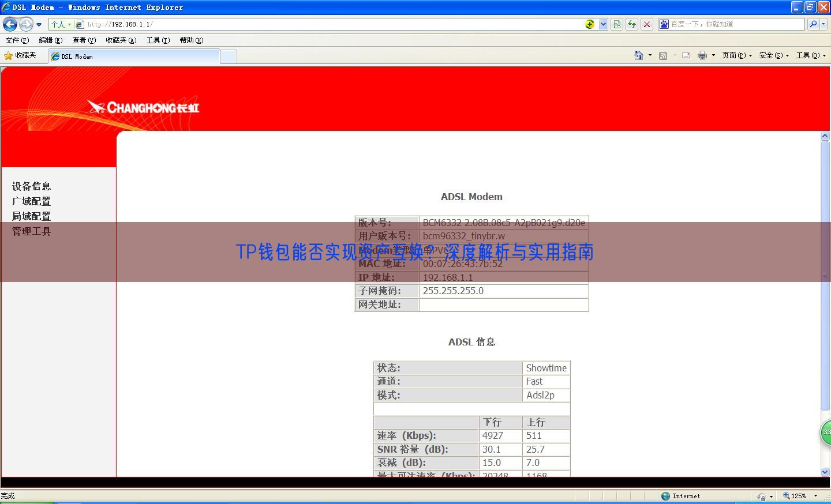Image resolution: width=831 pixels, height=504 pixels.
Task: Click the 收藏夹 favorites star button
Action: click(20, 56)
